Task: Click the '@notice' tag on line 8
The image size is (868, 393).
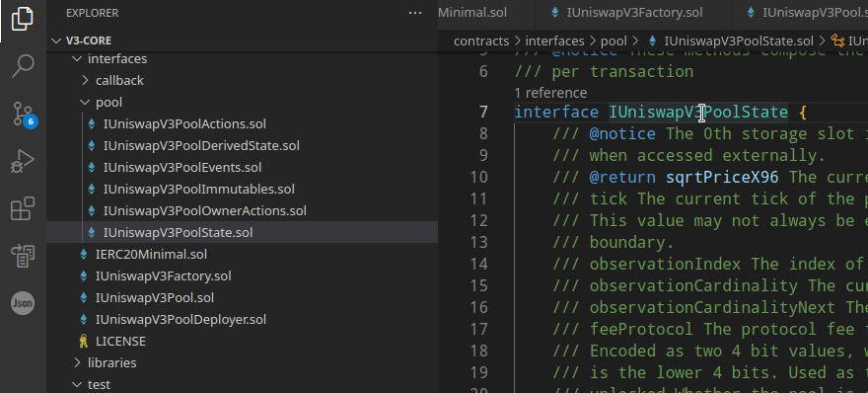Action: tap(622, 133)
